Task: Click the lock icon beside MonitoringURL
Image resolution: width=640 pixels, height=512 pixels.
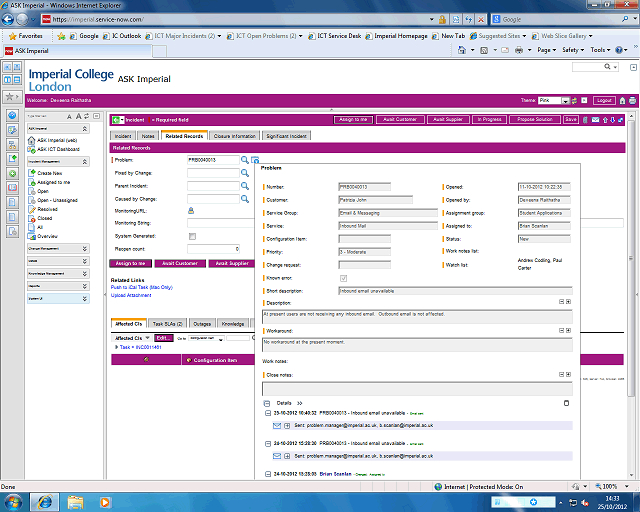Action: tap(191, 210)
